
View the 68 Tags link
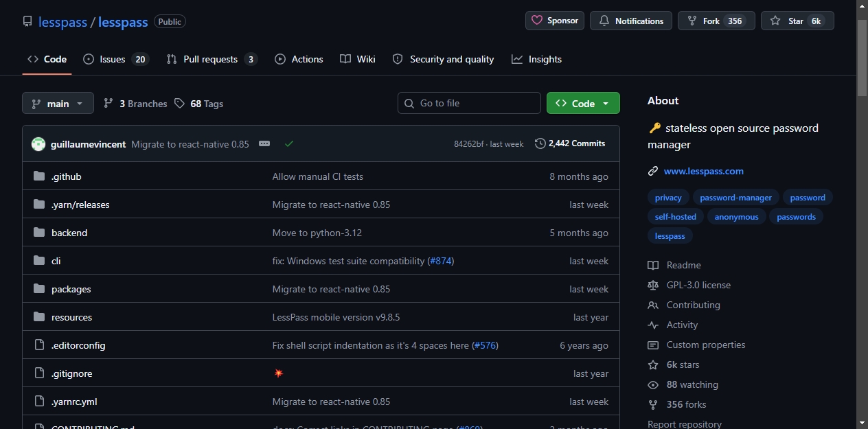(198, 104)
